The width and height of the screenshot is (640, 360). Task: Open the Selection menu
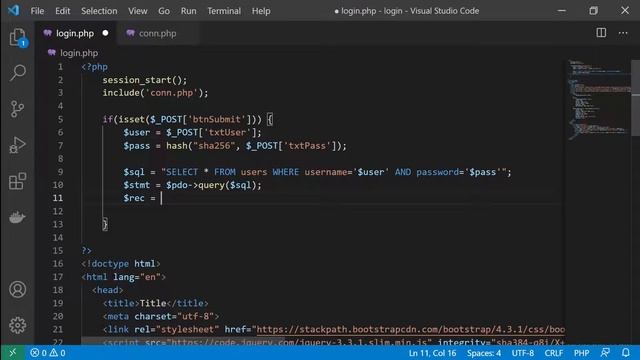click(99, 11)
